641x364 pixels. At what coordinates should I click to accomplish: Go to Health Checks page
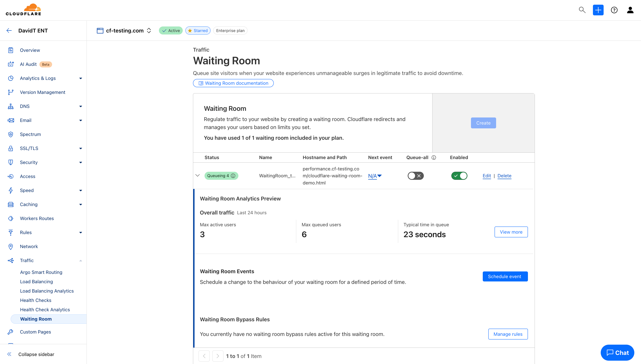click(36, 300)
